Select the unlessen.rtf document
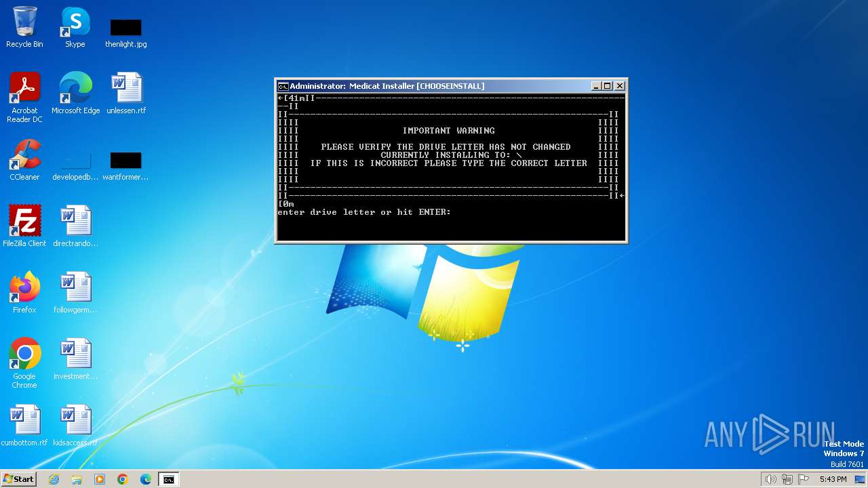Viewport: 868px width, 488px height. 126,94
